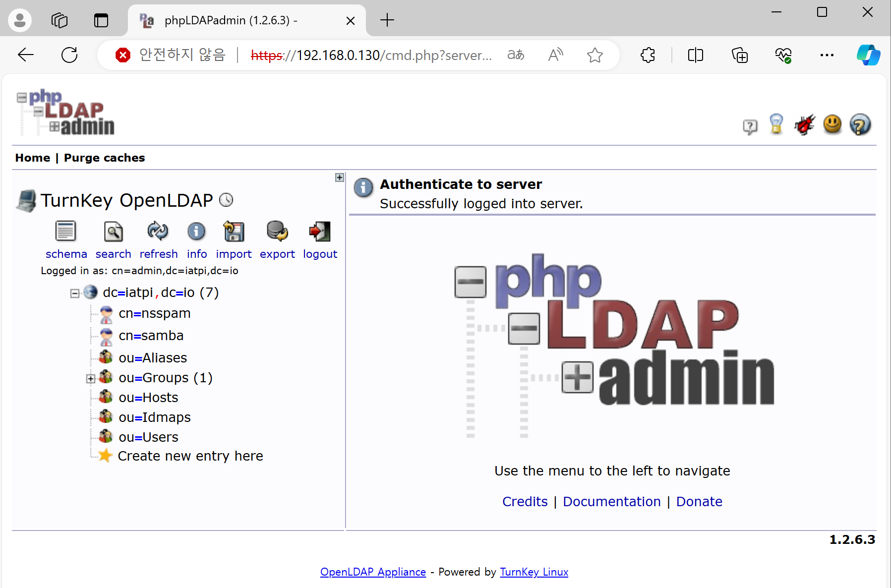Open browser essentials heart icon
This screenshot has height=588, width=891.
pyautogui.click(x=783, y=55)
